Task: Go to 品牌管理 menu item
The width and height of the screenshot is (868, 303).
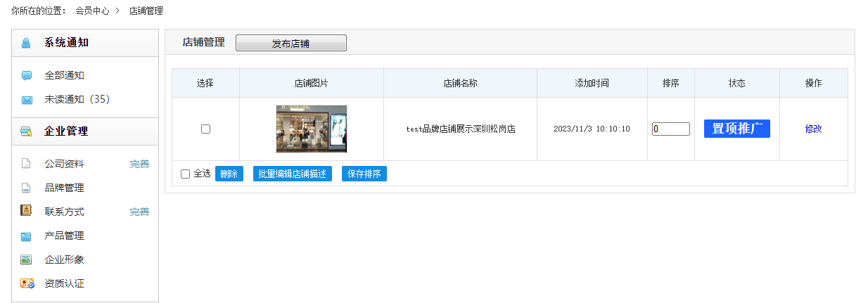Action: [x=64, y=188]
